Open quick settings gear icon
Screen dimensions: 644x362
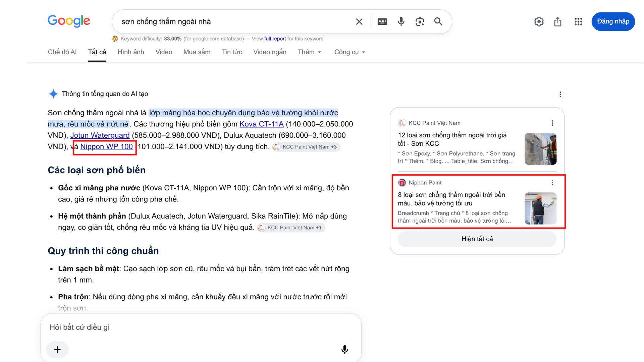click(x=539, y=22)
